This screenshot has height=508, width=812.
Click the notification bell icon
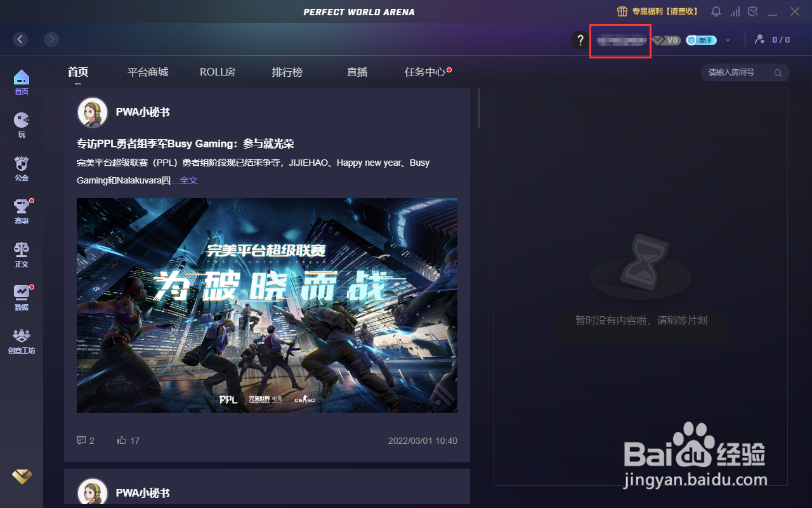pyautogui.click(x=716, y=11)
